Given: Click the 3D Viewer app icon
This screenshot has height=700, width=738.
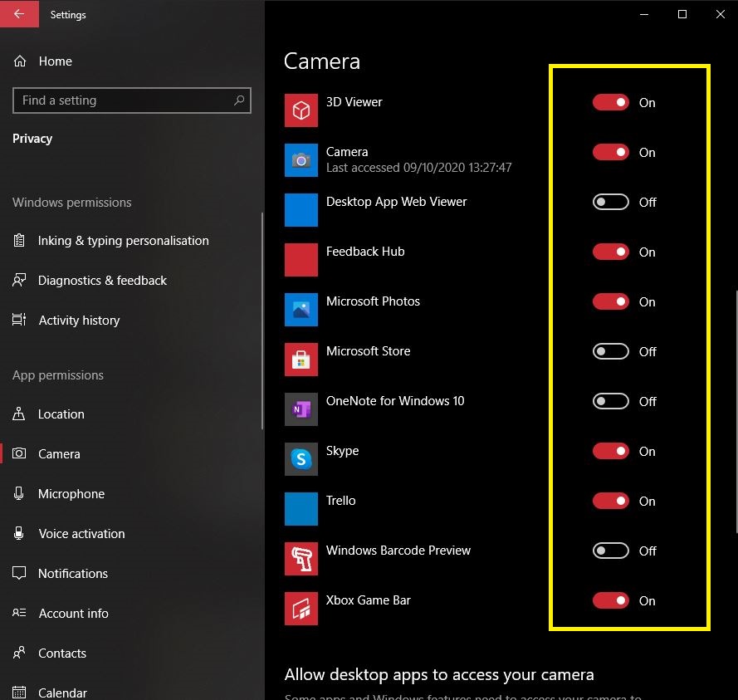Looking at the screenshot, I should click(301, 110).
